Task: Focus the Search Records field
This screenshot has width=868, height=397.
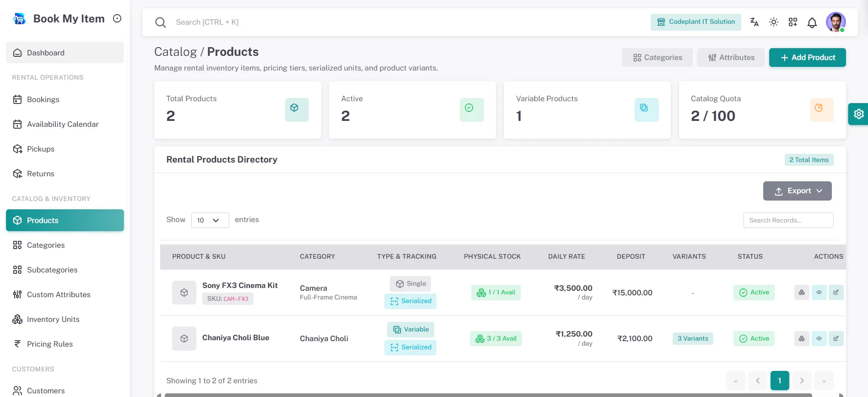Action: tap(788, 220)
